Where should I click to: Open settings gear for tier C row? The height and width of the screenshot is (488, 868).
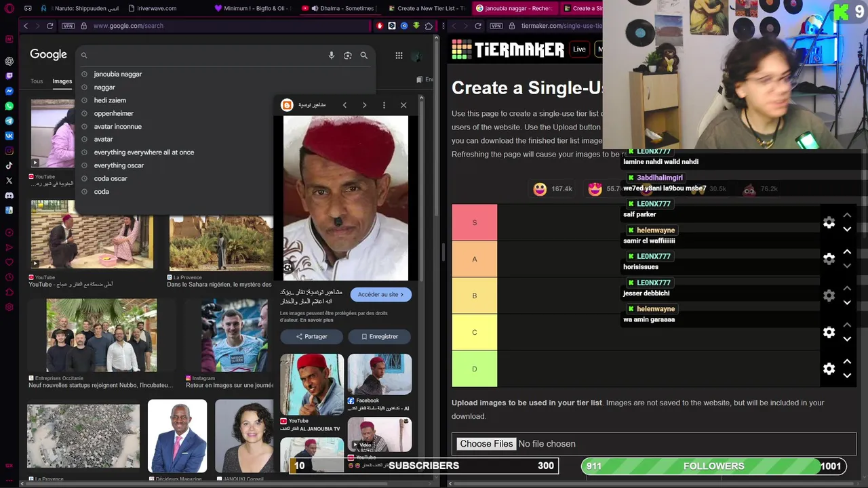pyautogui.click(x=829, y=332)
